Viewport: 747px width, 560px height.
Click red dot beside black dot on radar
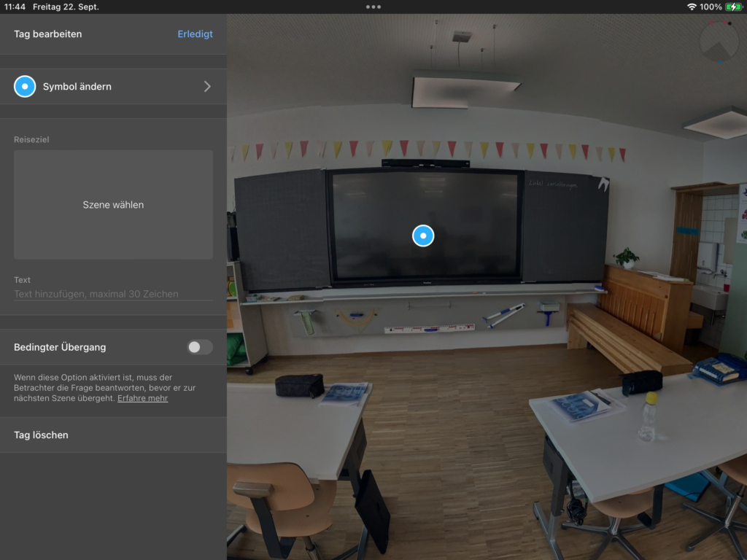(725, 22)
